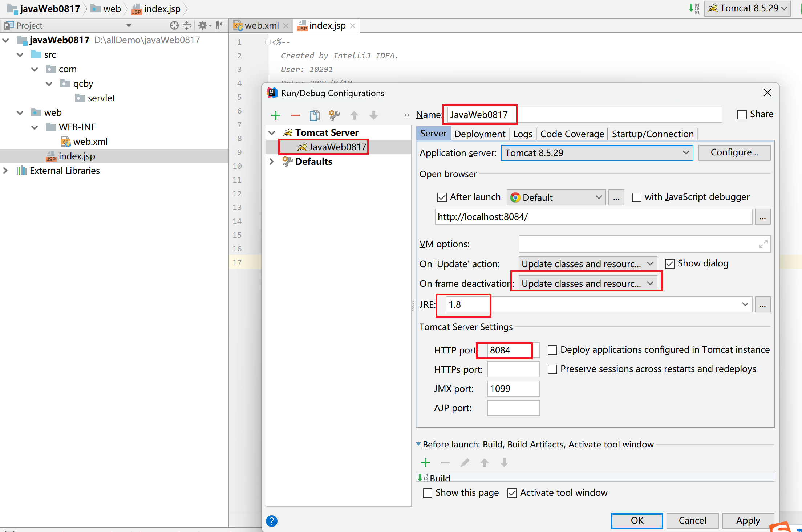This screenshot has height=532, width=802.
Task: Select JavaWeb0817 configuration in tree
Action: tap(337, 147)
